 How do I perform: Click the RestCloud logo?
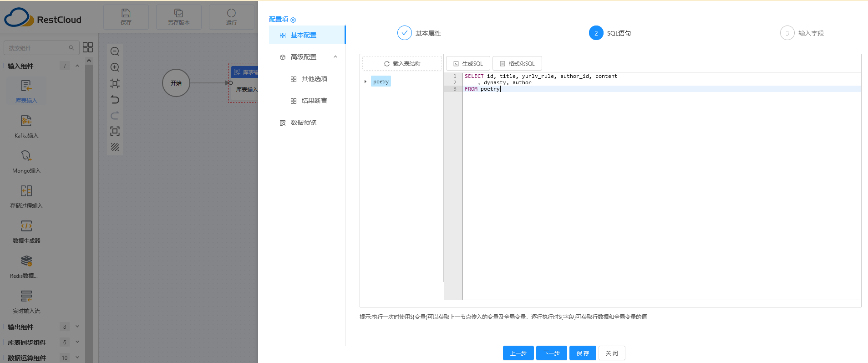pos(42,18)
